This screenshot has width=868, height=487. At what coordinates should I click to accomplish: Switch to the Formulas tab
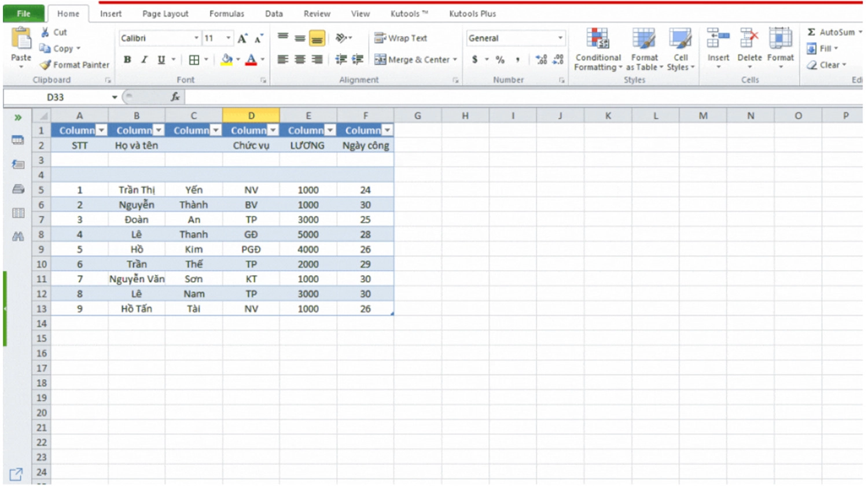click(x=227, y=13)
